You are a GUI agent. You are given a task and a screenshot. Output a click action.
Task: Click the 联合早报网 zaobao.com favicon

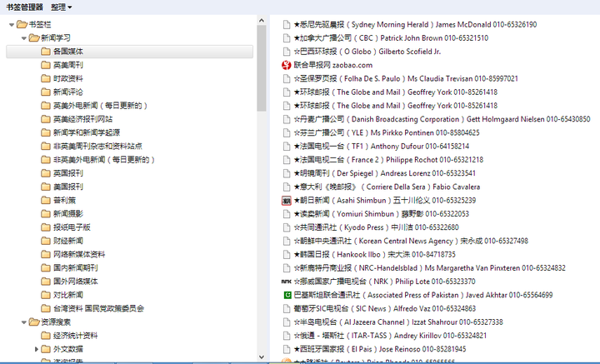pos(286,65)
